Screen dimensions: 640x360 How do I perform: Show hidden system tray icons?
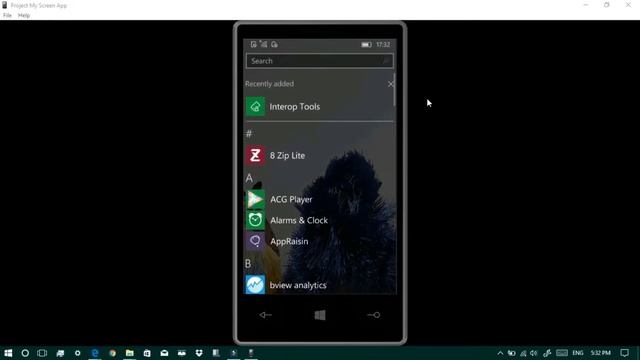tap(500, 353)
